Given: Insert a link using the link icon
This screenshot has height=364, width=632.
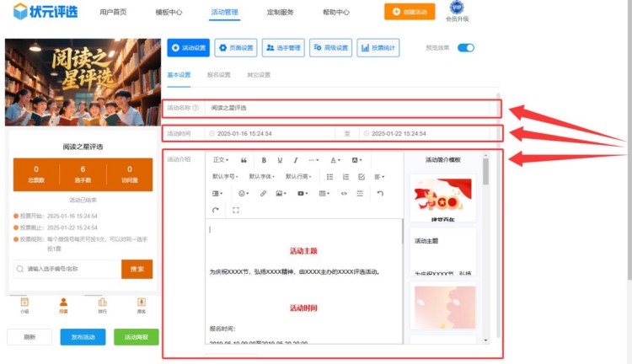Looking at the screenshot, I should click(263, 193).
